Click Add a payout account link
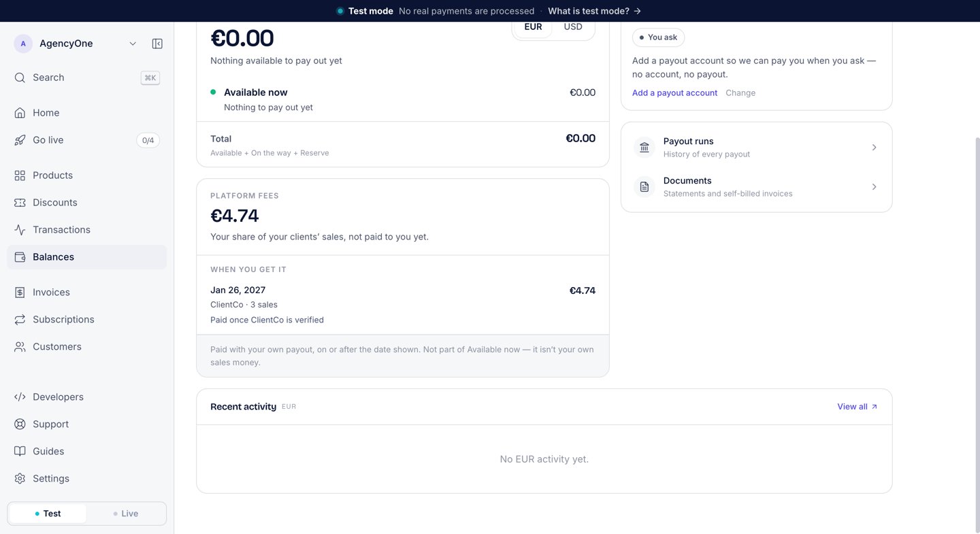The height and width of the screenshot is (534, 980). click(x=674, y=93)
